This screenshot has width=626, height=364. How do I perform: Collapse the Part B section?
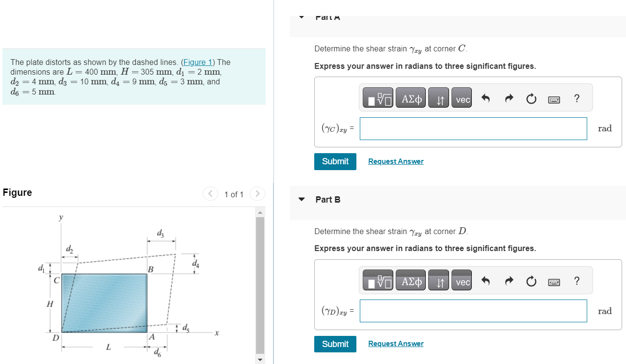click(x=301, y=199)
